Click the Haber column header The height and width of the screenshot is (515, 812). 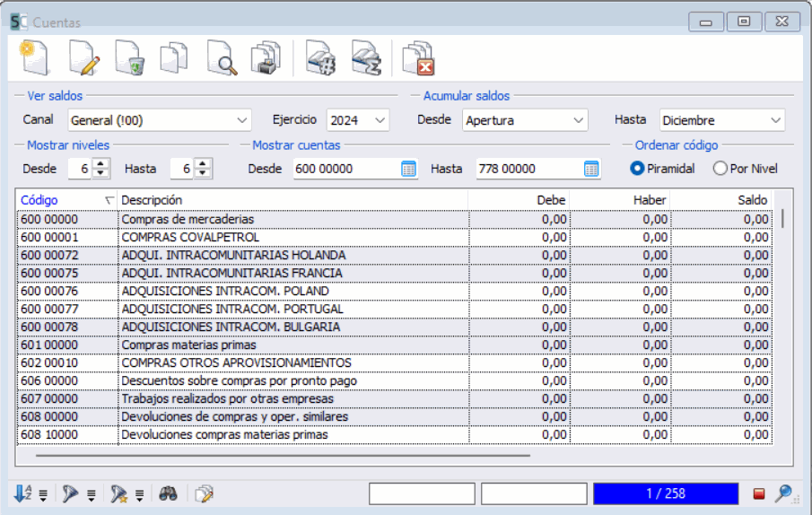click(619, 200)
